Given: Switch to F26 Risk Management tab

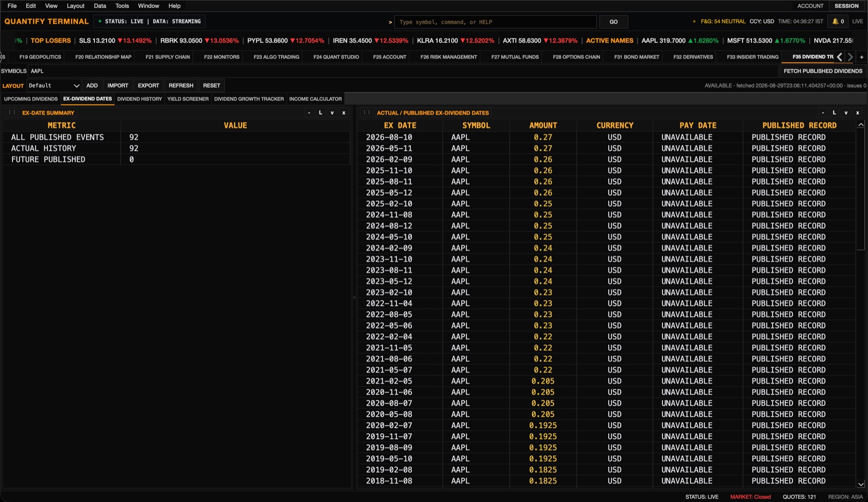Looking at the screenshot, I should [x=449, y=57].
